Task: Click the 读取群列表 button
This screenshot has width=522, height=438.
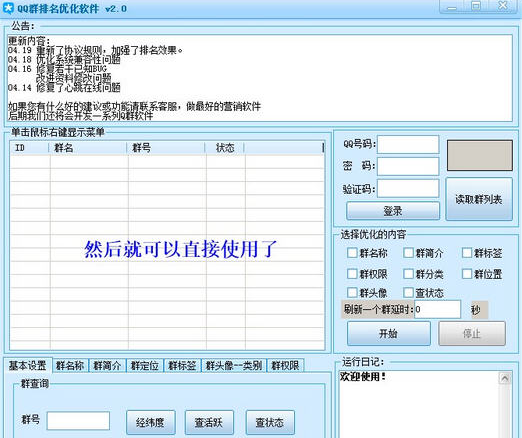Action: click(479, 199)
